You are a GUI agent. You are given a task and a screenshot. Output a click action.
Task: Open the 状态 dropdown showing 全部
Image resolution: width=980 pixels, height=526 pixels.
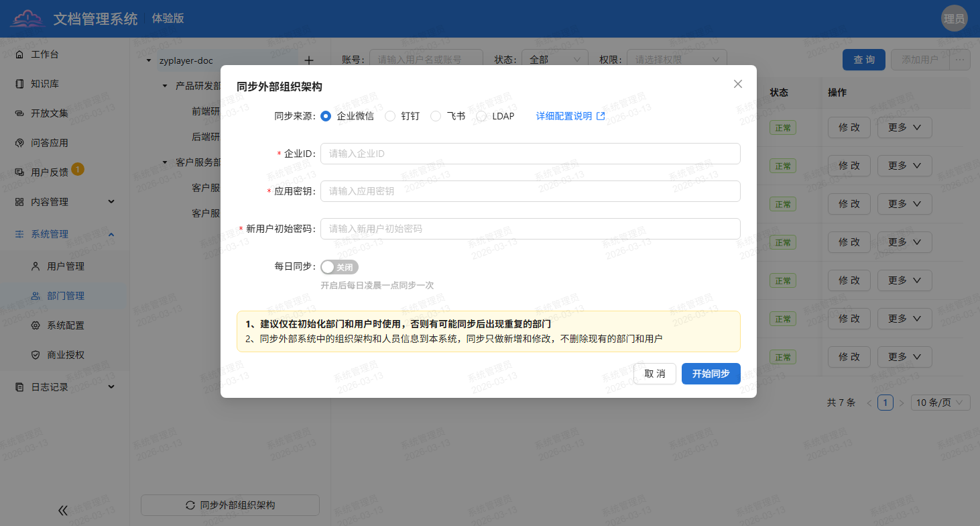pos(555,60)
